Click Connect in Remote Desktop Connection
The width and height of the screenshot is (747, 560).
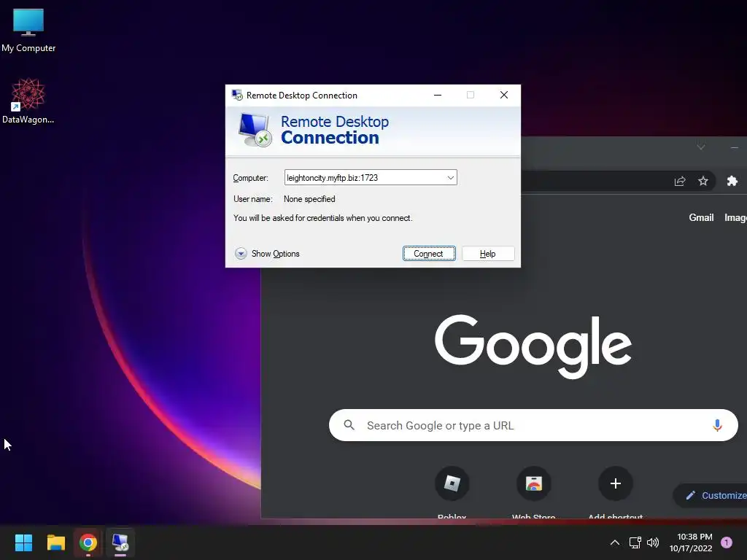(x=429, y=253)
